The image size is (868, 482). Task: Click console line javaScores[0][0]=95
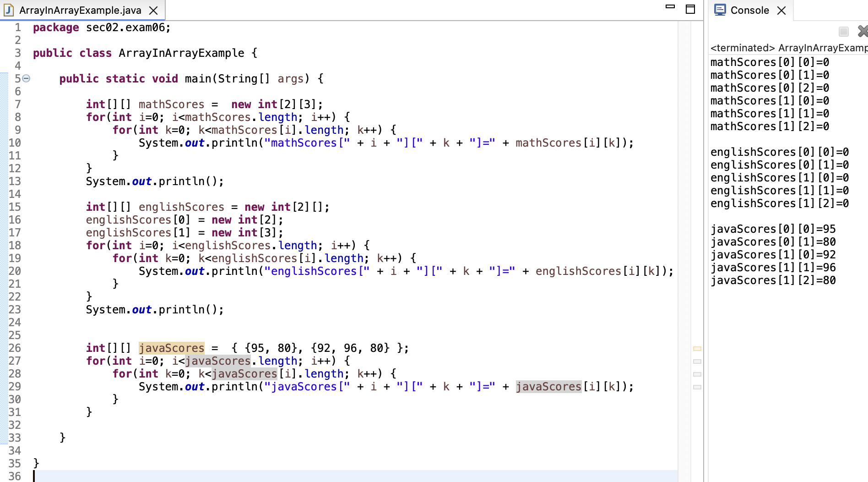(x=773, y=229)
